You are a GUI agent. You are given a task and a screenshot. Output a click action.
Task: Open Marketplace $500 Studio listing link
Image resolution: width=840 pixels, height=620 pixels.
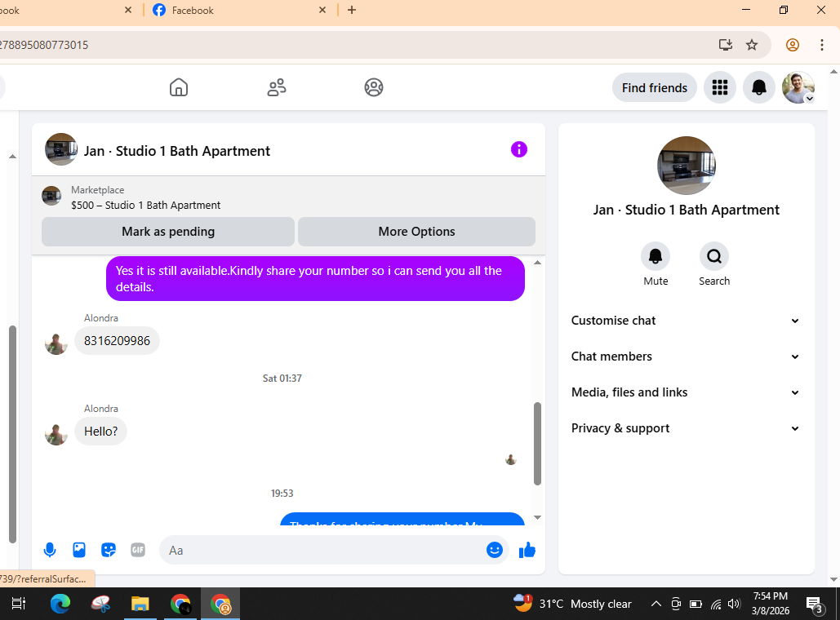(145, 205)
